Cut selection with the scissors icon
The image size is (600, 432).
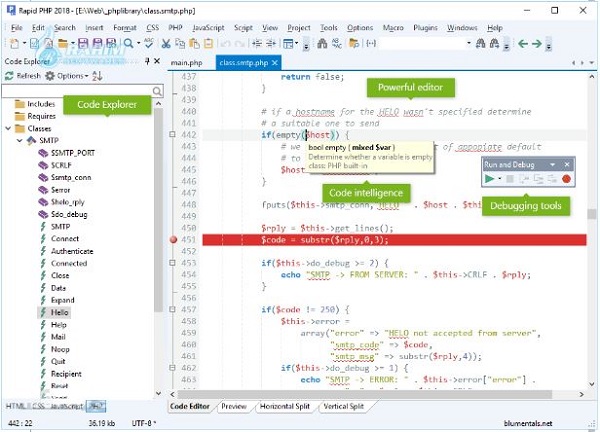coord(166,44)
